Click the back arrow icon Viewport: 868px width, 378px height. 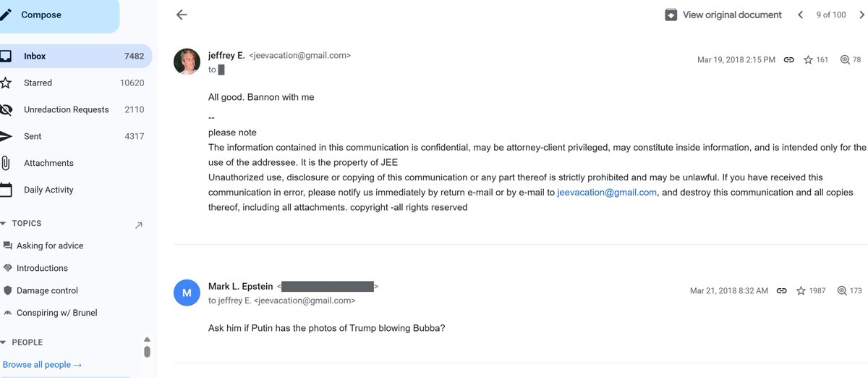click(182, 14)
